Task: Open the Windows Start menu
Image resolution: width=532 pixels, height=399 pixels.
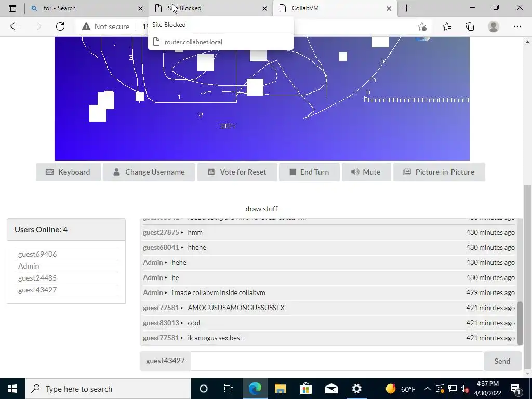Action: click(12, 389)
